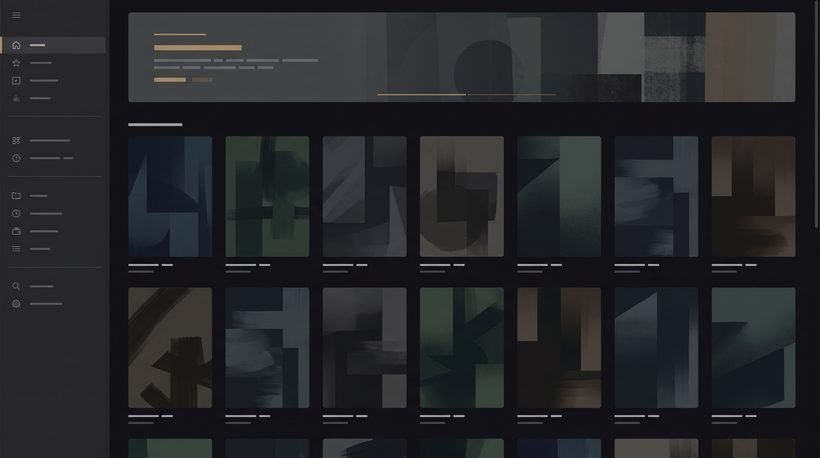Open the brown block poster ending the first row
Image resolution: width=820 pixels, height=458 pixels.
pyautogui.click(x=754, y=197)
